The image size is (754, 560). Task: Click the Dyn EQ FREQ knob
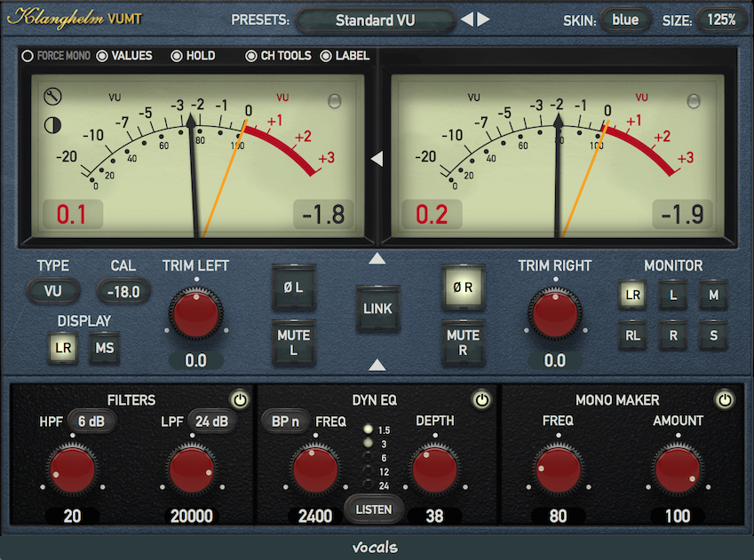(315, 469)
